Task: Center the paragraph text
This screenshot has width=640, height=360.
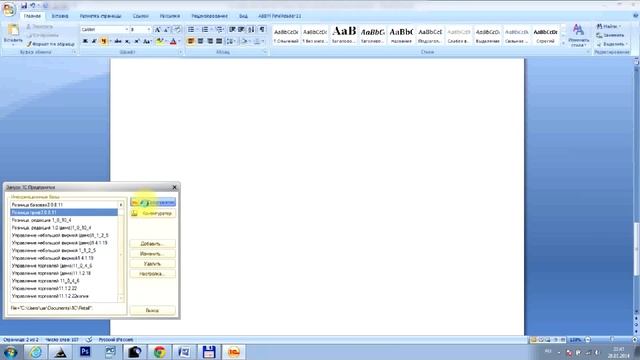Action: [x=200, y=41]
